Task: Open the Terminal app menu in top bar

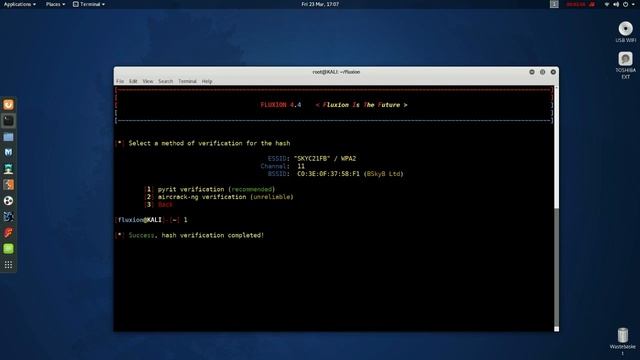Action: tap(89, 4)
